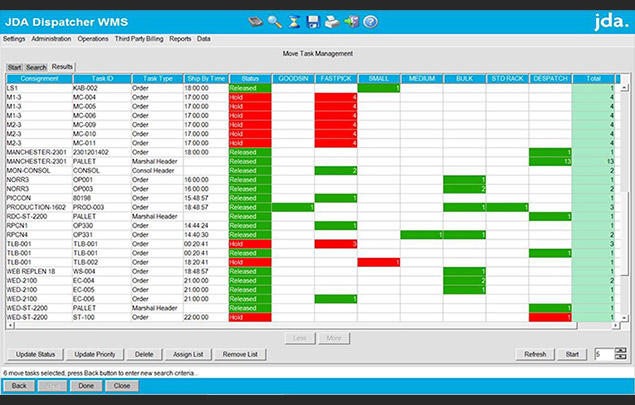Viewport: 635px width, 405px height.
Task: Sort by the Task ID column header
Action: (102, 79)
